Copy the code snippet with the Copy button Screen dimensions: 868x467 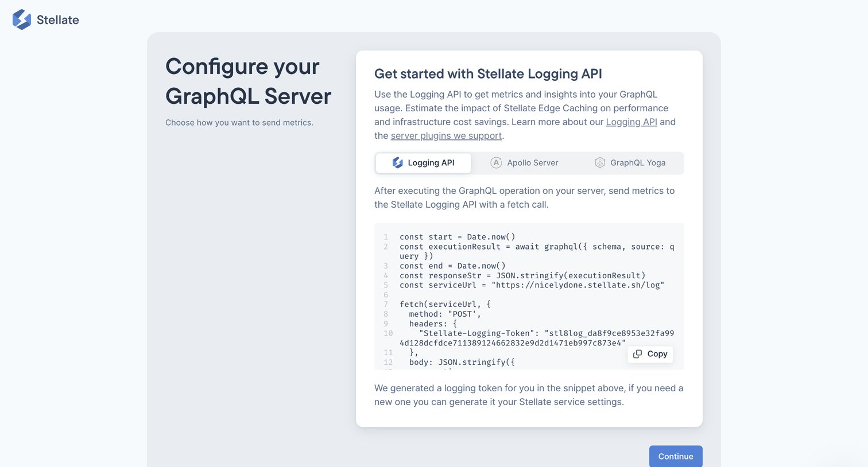click(x=650, y=354)
